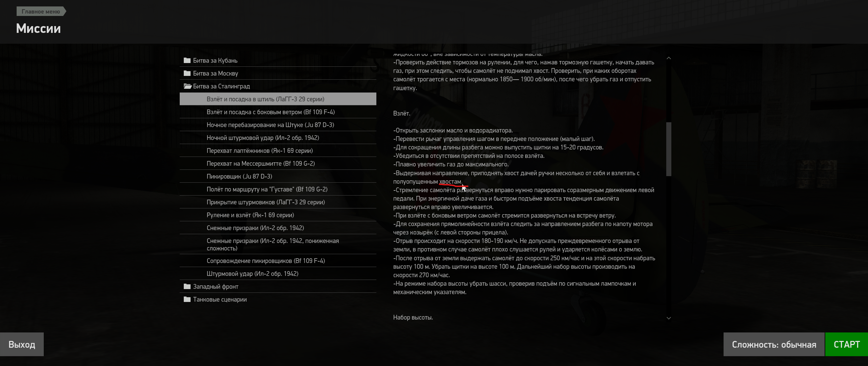This screenshot has height=366, width=868.
Task: Select mission Перехват лаптёжников (Як-1 69 серии)
Action: (278, 150)
